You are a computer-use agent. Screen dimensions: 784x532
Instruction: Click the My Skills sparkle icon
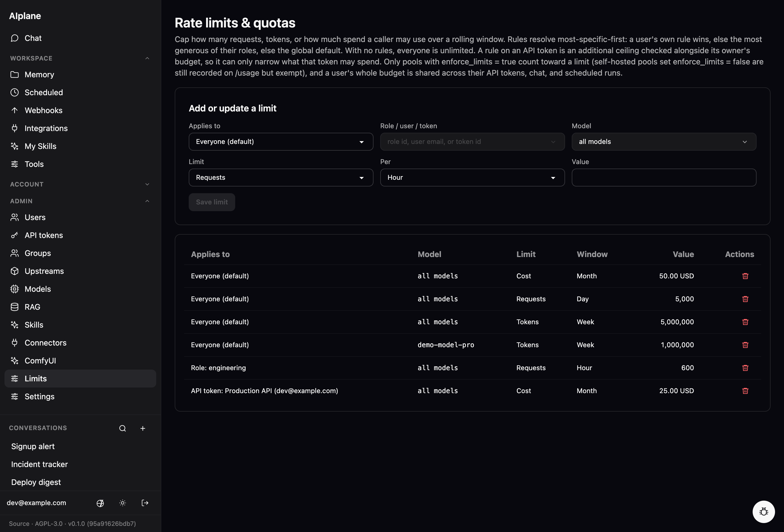click(x=15, y=146)
